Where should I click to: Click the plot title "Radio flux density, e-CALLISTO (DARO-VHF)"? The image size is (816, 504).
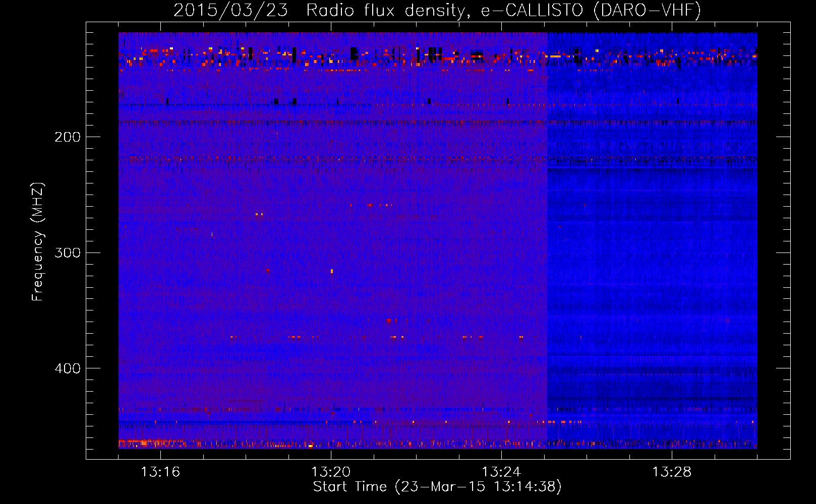coord(503,11)
